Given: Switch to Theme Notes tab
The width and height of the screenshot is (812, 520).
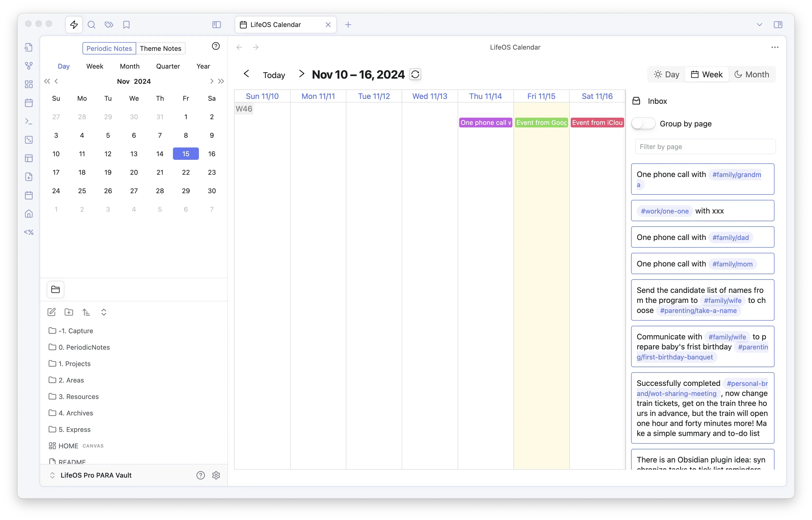Looking at the screenshot, I should click(x=160, y=48).
